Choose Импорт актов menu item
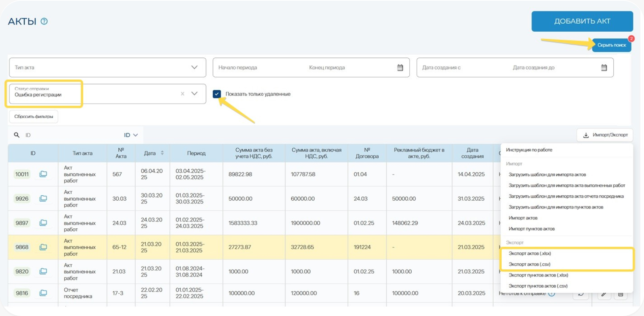644x316 pixels. [523, 218]
